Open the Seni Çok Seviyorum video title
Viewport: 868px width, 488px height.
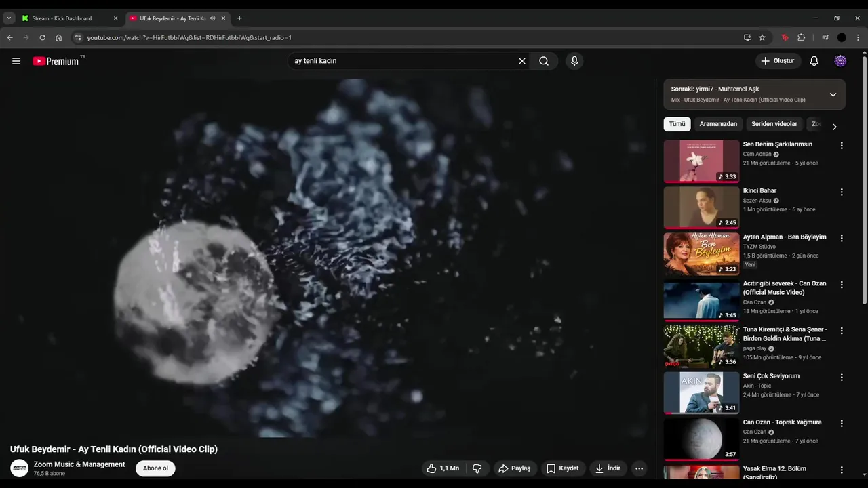[x=771, y=376]
